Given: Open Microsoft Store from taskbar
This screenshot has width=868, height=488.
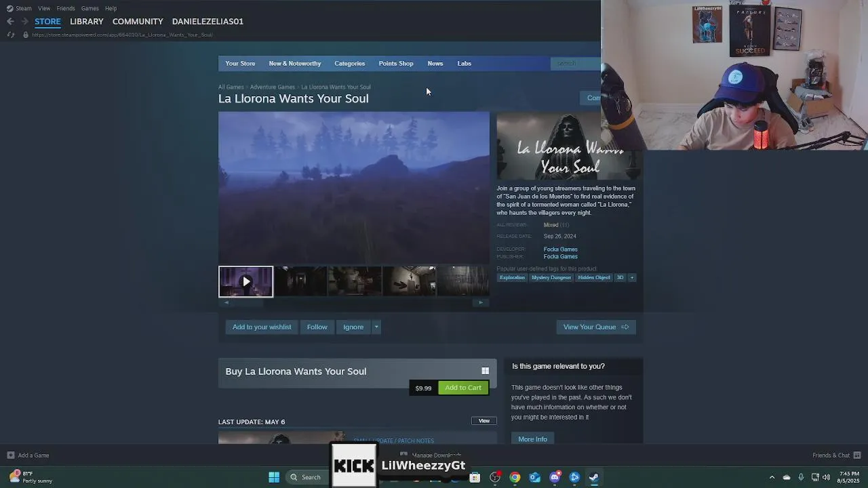Looking at the screenshot, I should pyautogui.click(x=475, y=477).
